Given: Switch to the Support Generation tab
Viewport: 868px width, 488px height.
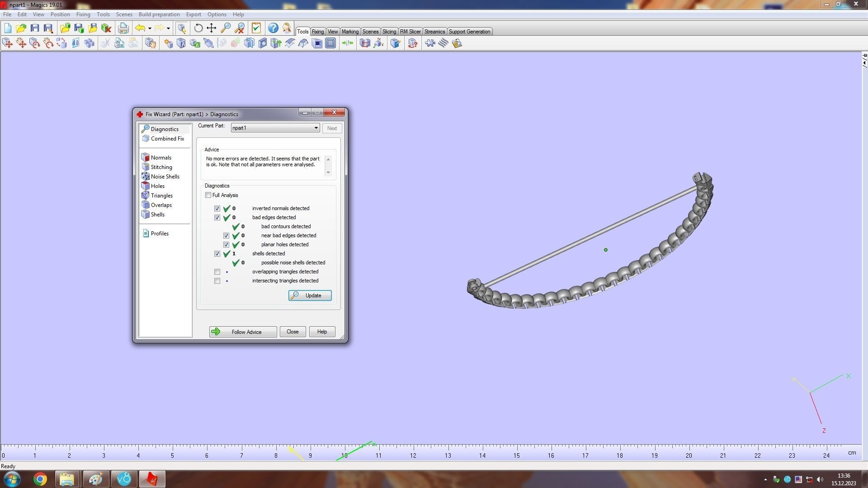Looking at the screenshot, I should [x=469, y=32].
